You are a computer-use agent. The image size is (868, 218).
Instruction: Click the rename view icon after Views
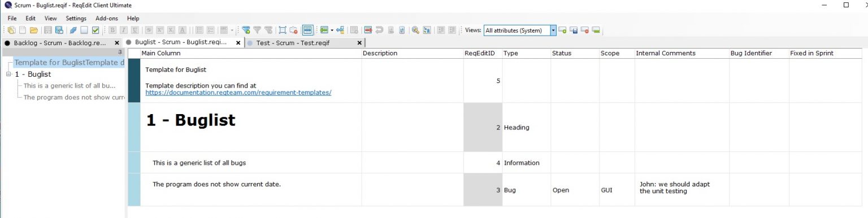click(596, 30)
